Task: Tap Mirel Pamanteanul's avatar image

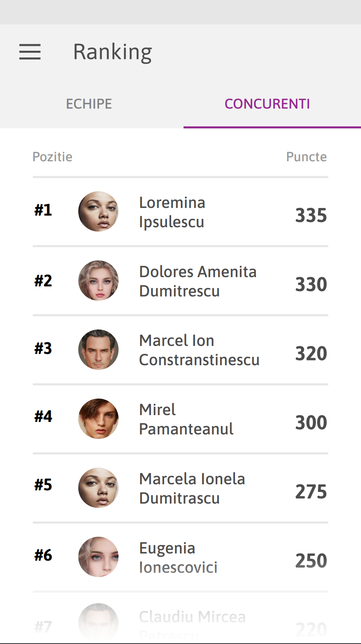Action: (98, 419)
